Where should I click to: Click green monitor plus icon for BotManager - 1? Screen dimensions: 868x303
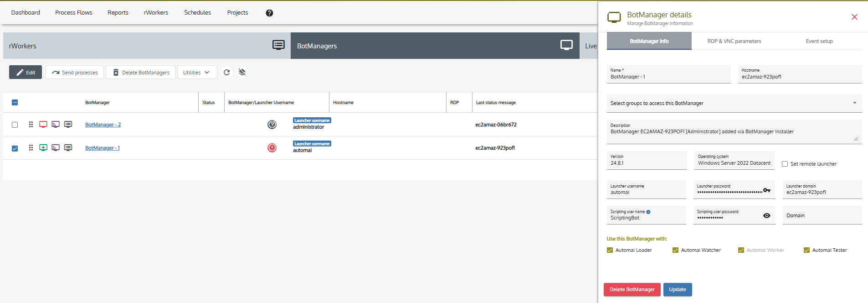43,147
